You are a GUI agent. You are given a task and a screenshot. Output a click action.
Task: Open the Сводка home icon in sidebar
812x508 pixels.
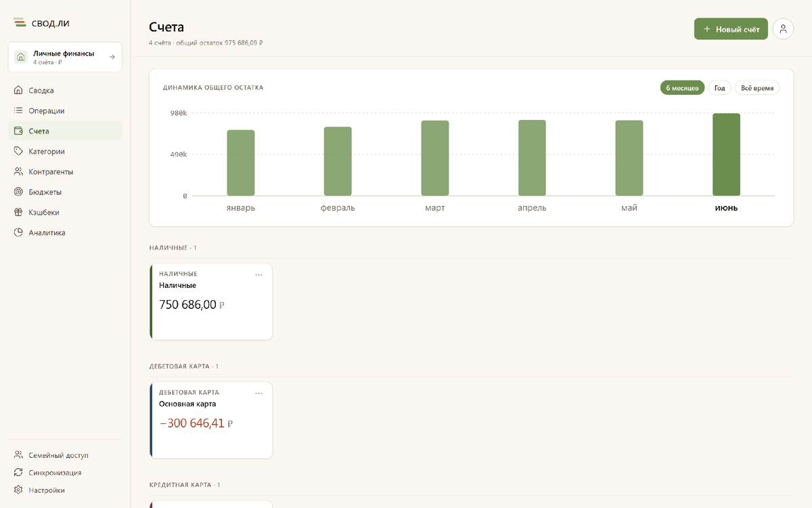click(x=18, y=90)
